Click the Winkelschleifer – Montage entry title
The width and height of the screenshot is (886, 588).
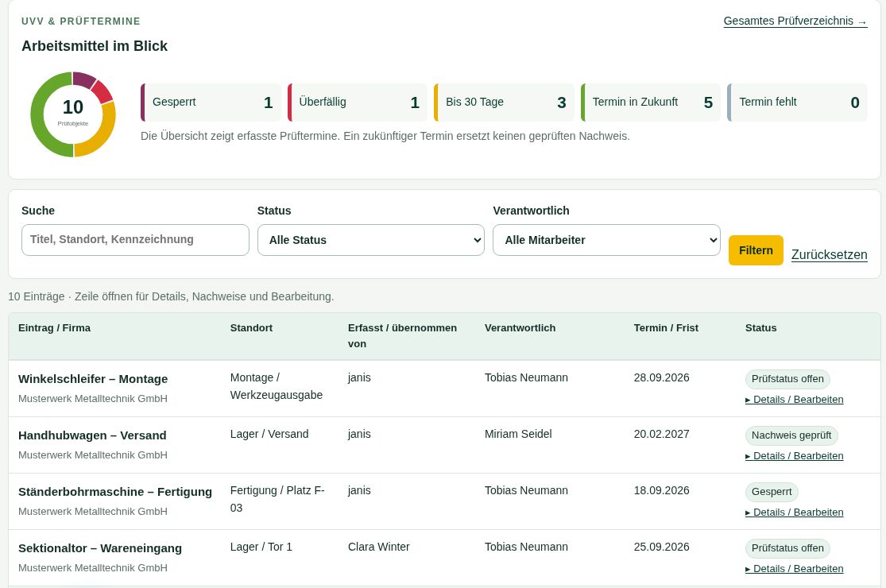tap(93, 379)
